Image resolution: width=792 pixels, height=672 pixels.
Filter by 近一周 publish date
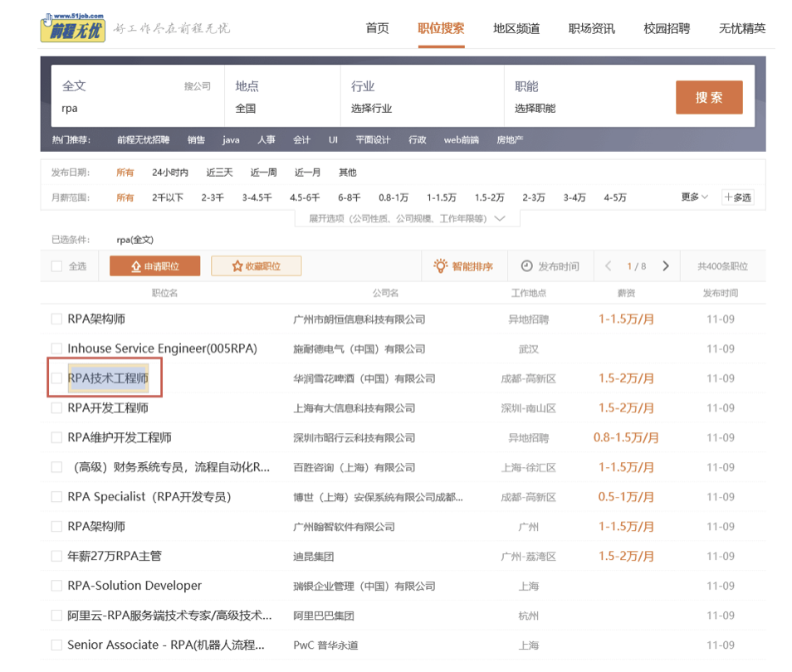coord(264,173)
